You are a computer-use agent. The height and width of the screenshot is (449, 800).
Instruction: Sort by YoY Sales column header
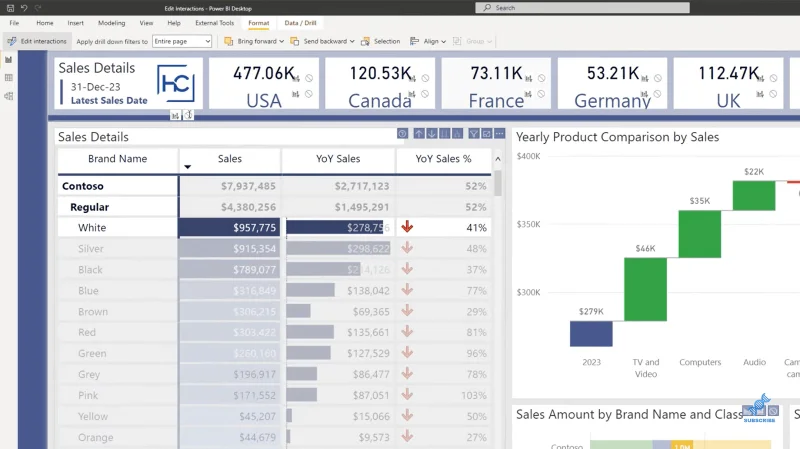point(338,159)
